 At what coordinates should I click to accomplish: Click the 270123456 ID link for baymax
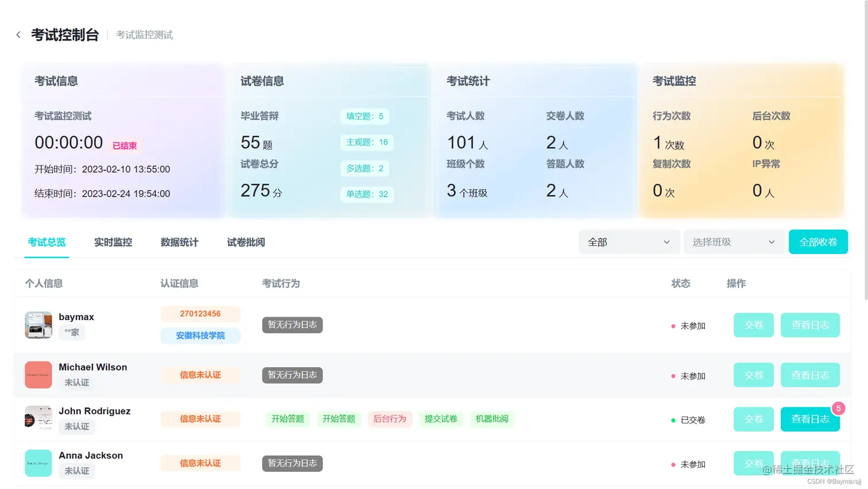click(200, 314)
